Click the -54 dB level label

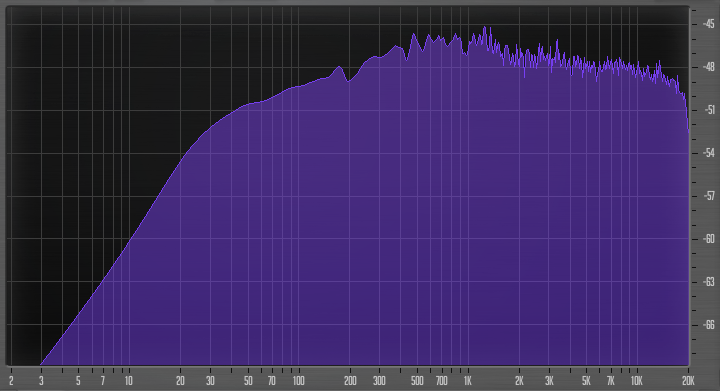709,153
